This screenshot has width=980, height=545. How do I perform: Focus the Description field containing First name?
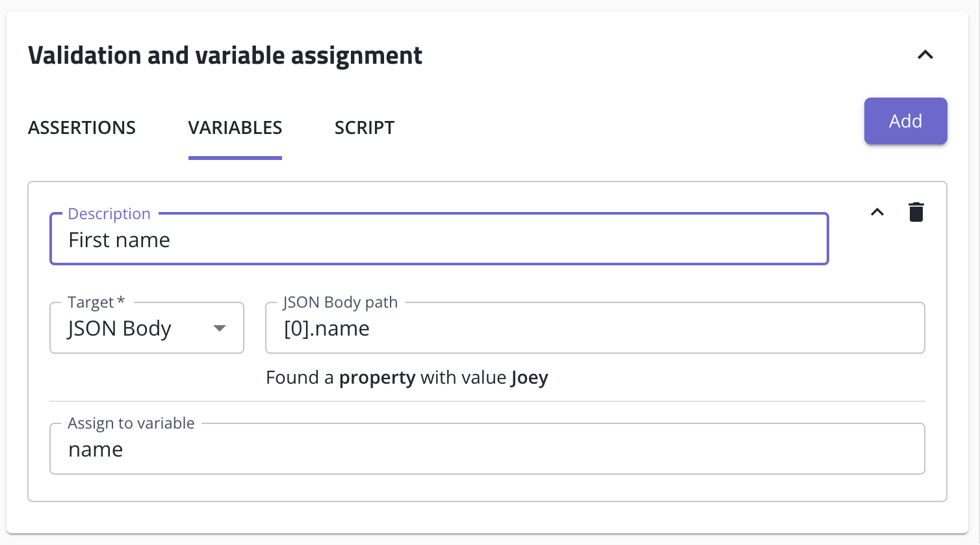pos(439,239)
